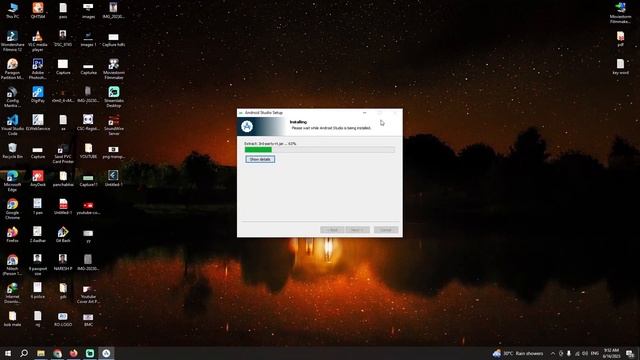The height and width of the screenshot is (360, 640).
Task: Select the SoundWire Server desktop shortcut
Action: (113, 124)
